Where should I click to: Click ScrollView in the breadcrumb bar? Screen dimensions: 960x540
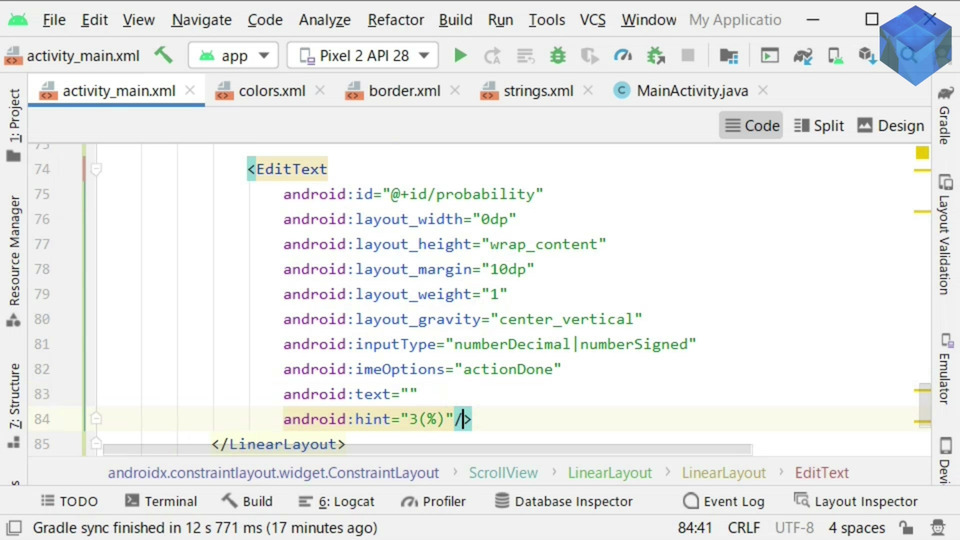pos(503,473)
